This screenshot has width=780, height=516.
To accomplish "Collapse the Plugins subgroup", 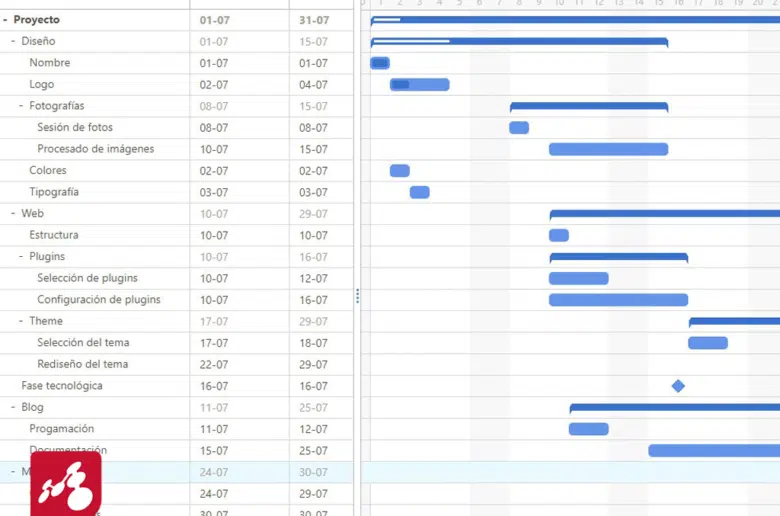I will [21, 257].
